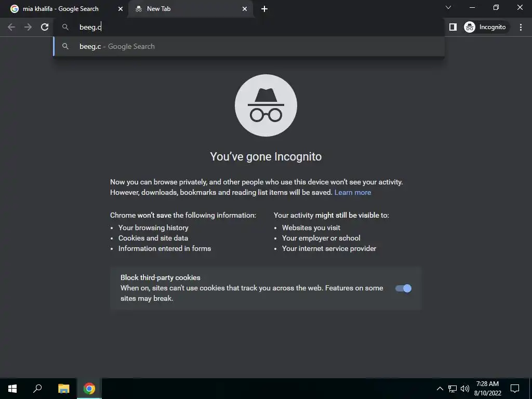The image size is (532, 399).
Task: Click the address bar text field
Action: coord(249,27)
